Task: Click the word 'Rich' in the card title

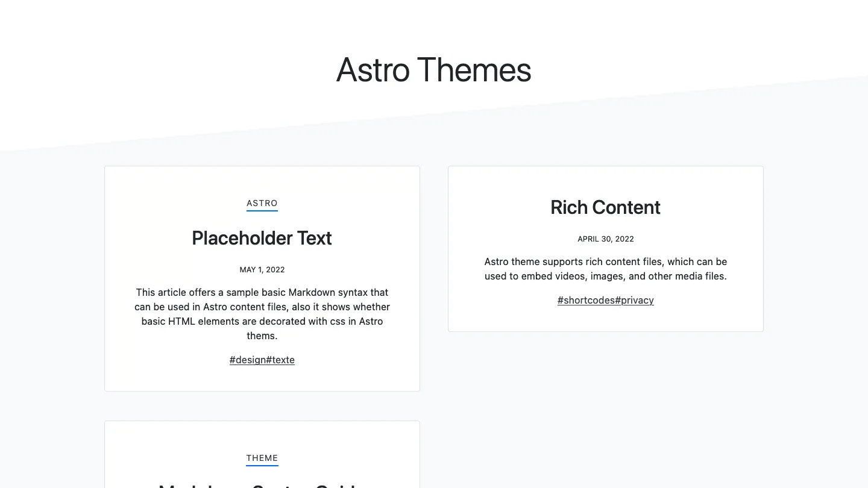Action: point(569,207)
